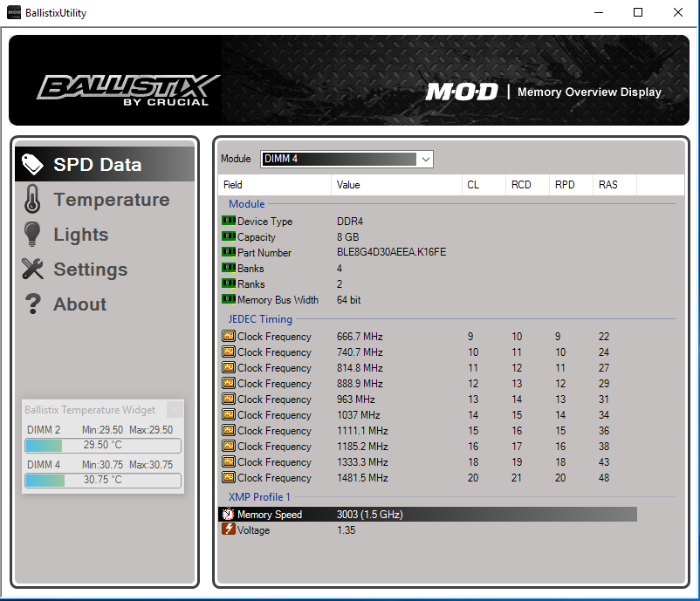Click the Voltage lightning bolt icon
700x601 pixels.
pos(229,529)
